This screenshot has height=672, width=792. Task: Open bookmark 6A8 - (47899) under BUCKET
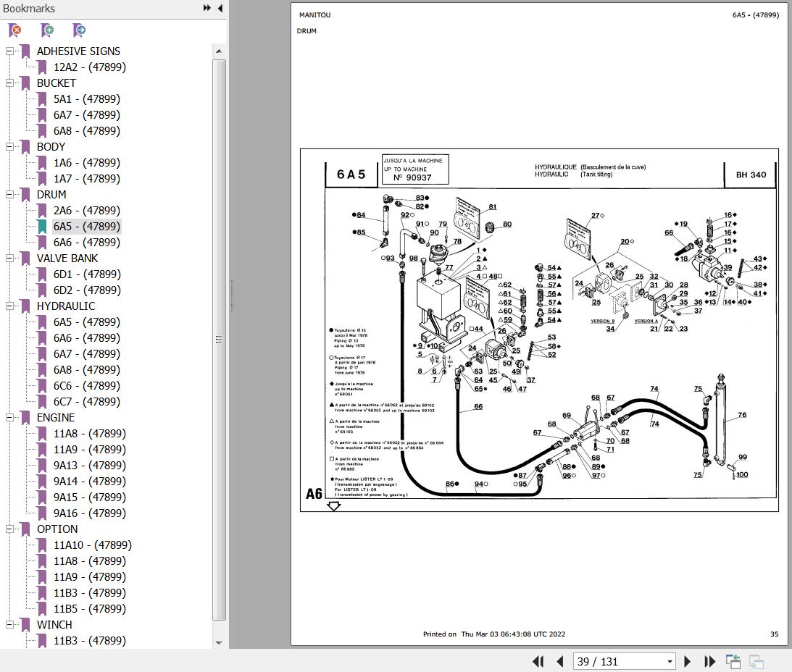[87, 131]
